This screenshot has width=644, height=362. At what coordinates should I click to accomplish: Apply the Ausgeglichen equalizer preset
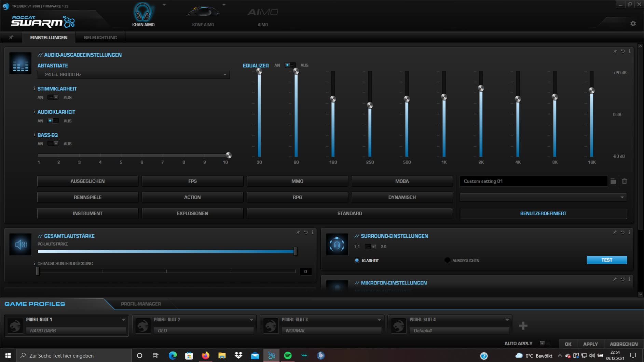coord(87,181)
